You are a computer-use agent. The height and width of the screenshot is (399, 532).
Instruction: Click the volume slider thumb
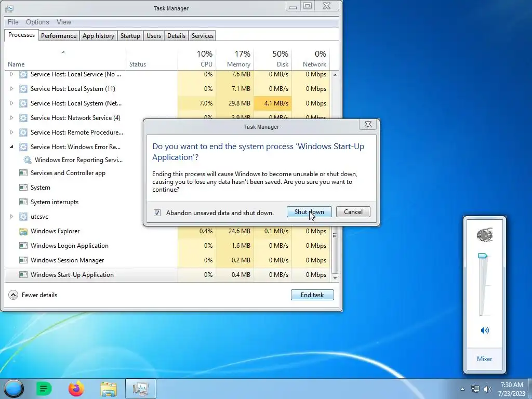click(483, 256)
